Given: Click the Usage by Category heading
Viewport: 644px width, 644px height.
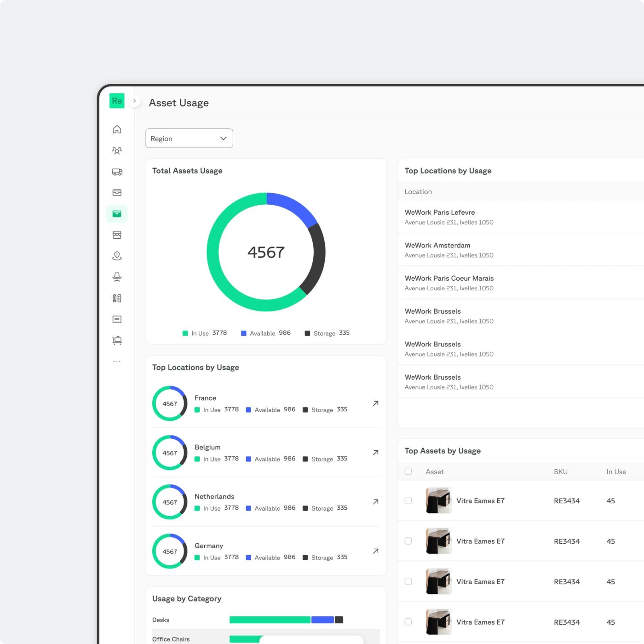Looking at the screenshot, I should [x=187, y=598].
